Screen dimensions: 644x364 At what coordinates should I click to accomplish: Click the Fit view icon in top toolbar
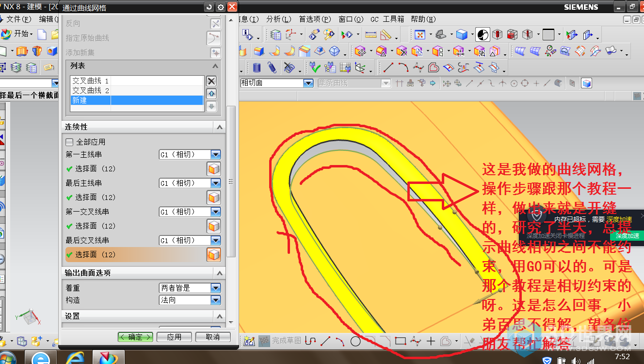[x=420, y=34]
